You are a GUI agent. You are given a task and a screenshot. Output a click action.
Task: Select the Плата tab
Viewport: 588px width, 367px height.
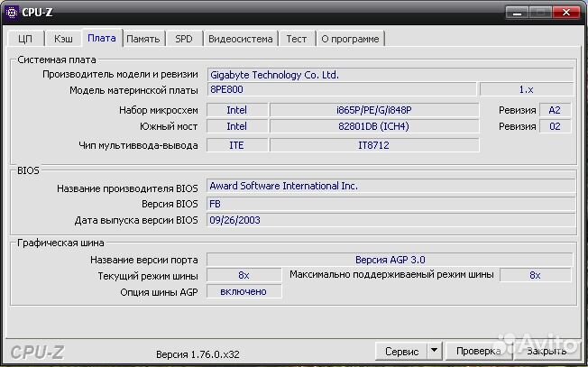pos(102,38)
